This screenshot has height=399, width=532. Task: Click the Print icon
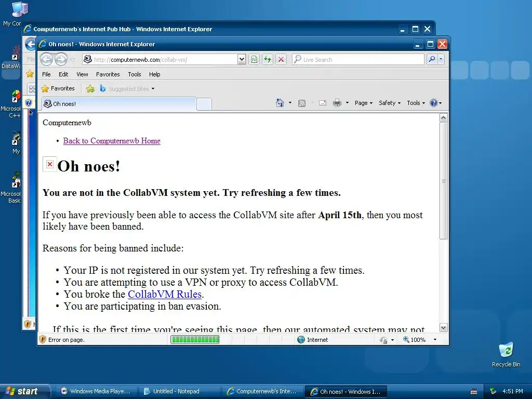pos(337,103)
